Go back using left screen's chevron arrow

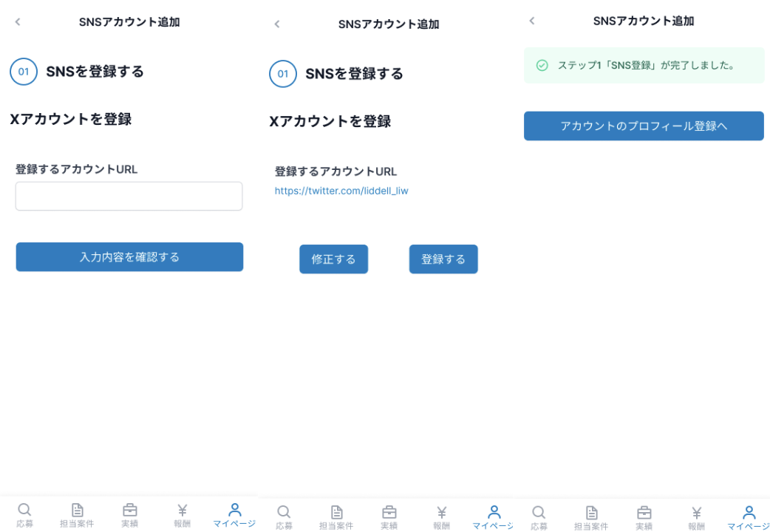(x=18, y=21)
